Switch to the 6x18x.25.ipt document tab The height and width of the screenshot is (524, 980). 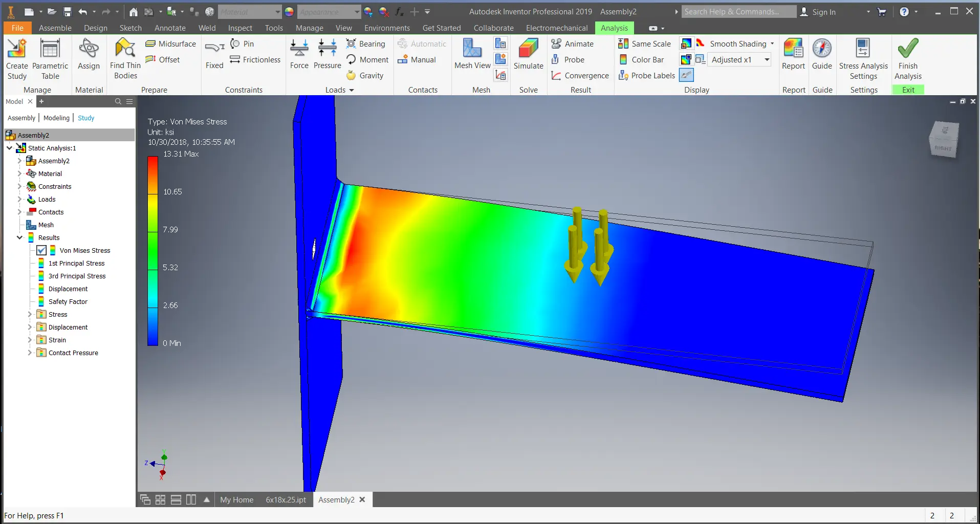286,500
